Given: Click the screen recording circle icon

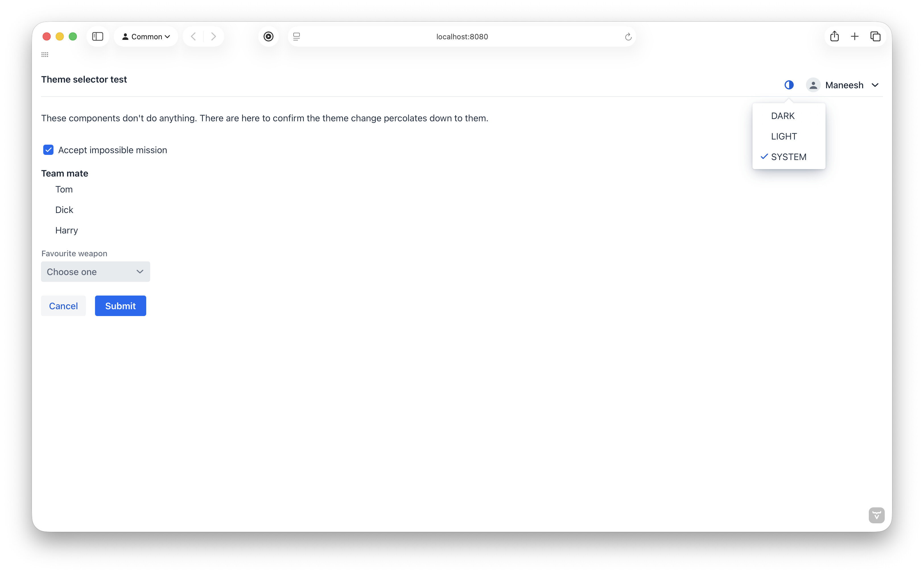Looking at the screenshot, I should coord(269,36).
